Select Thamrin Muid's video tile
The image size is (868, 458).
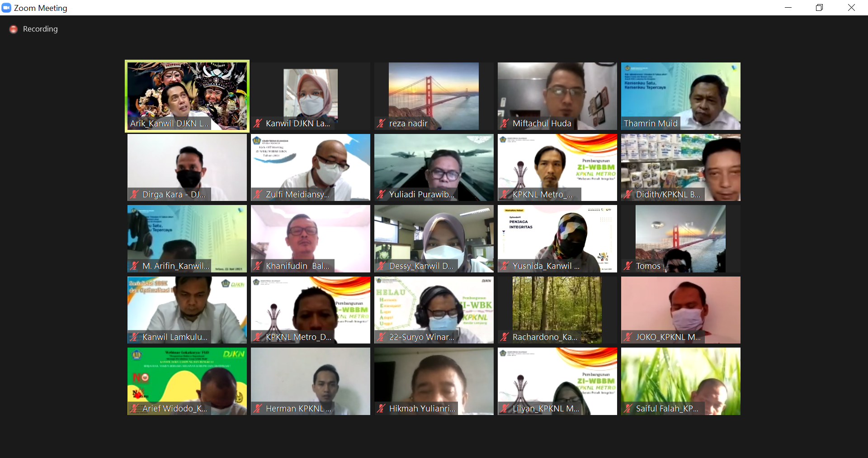pyautogui.click(x=680, y=91)
